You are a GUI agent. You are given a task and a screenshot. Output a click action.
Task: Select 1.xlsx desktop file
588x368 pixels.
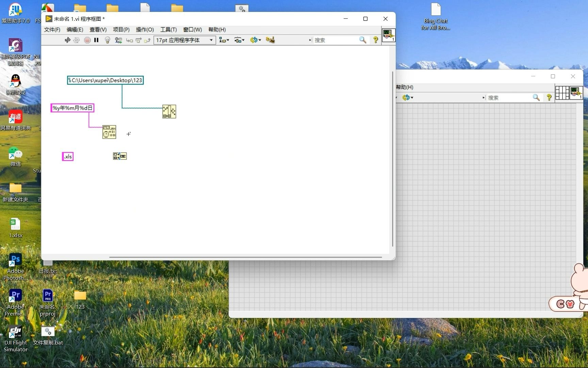click(x=15, y=228)
